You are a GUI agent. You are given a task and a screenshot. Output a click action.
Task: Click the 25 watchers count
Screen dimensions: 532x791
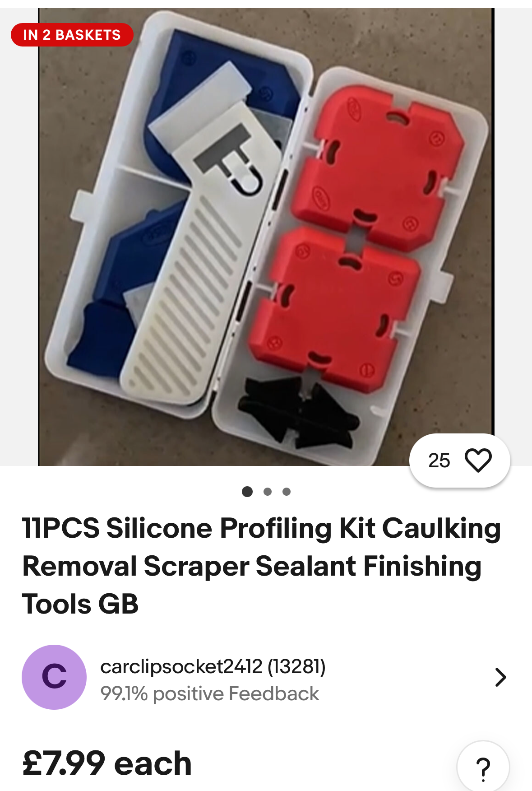pos(439,461)
